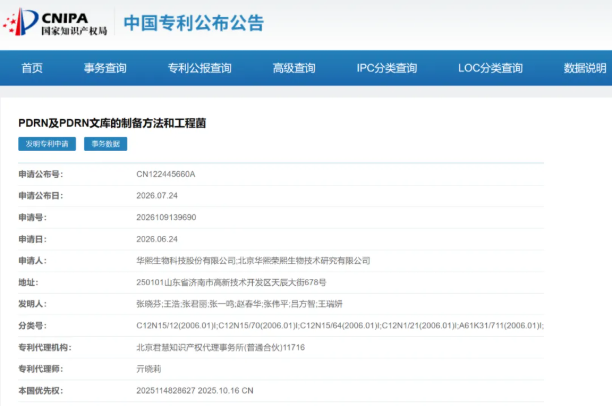The height and width of the screenshot is (417, 612).
Task: Click the CNIPA logo icon
Action: [21, 22]
